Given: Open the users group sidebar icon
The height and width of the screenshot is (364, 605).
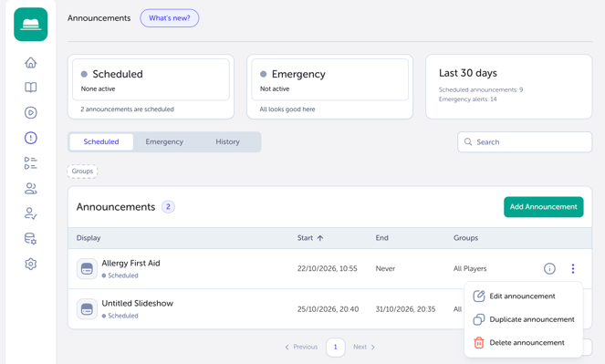Looking at the screenshot, I should coord(30,188).
